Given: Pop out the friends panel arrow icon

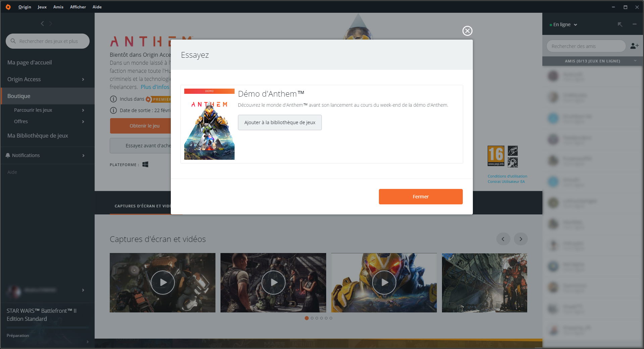Looking at the screenshot, I should [x=620, y=24].
